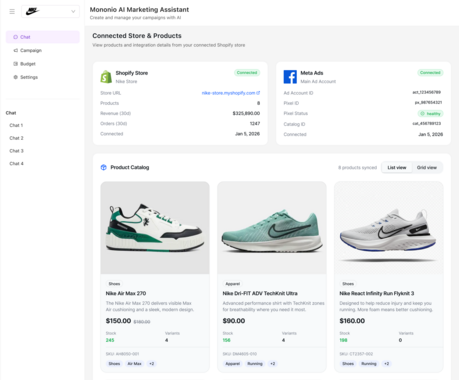Screen dimensions: 459x380
Task: Click the Nike Air Max 270 shoe image
Action: pyautogui.click(x=155, y=228)
